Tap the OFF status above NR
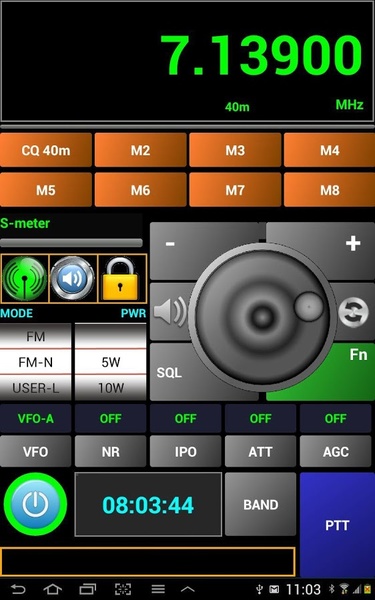This screenshot has height=600, width=375. (x=111, y=419)
